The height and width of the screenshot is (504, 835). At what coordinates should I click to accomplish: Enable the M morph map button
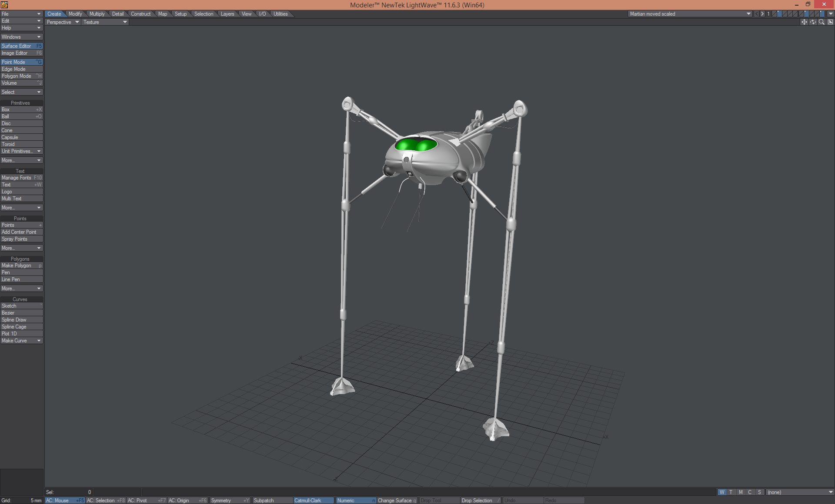741,492
